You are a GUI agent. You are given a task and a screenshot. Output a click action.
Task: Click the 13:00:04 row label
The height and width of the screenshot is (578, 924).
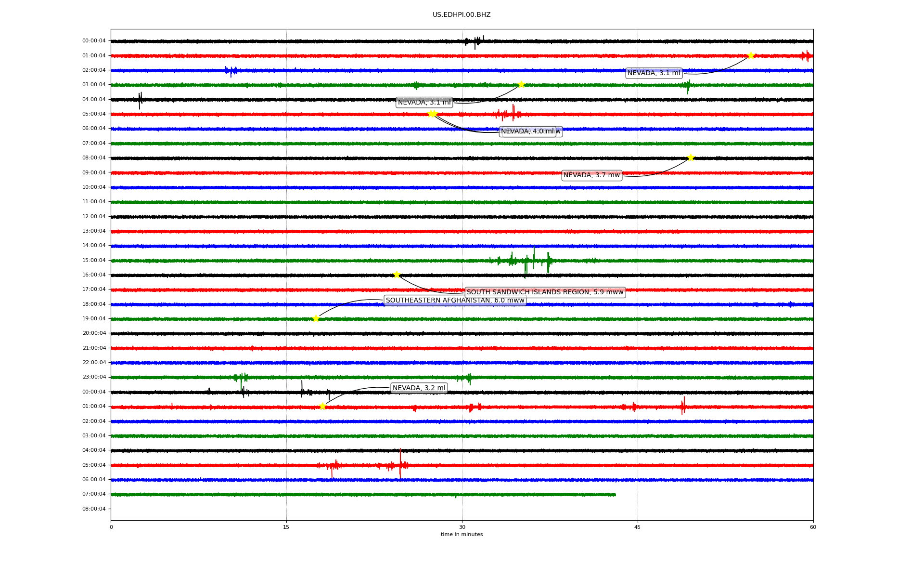pos(94,231)
